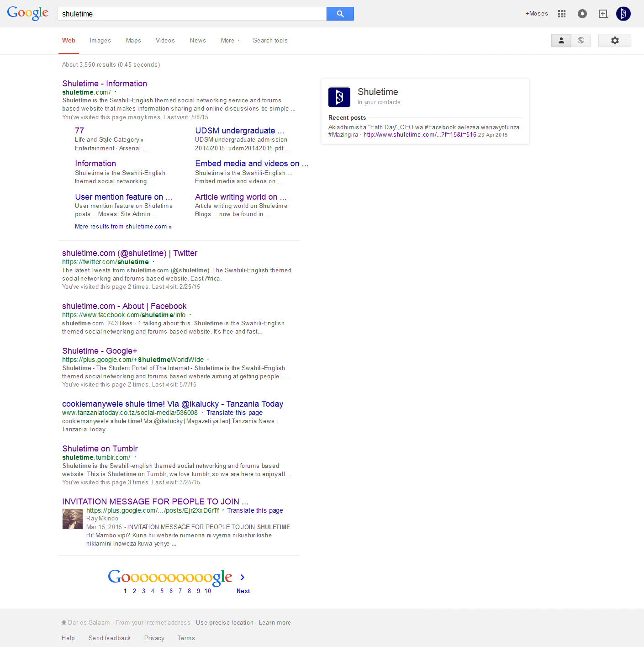Open dropdown arrow beside the Twitter result URL

click(153, 262)
